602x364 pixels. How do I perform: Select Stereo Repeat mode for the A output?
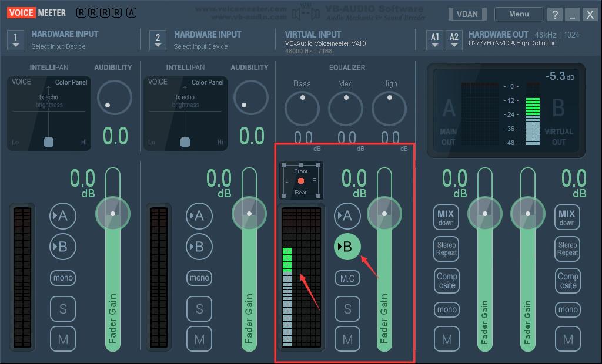tap(447, 248)
